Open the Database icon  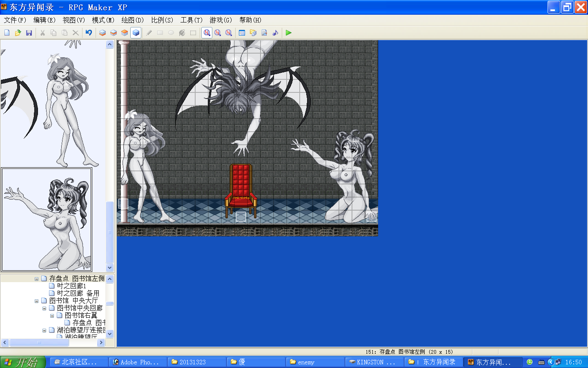click(x=242, y=33)
